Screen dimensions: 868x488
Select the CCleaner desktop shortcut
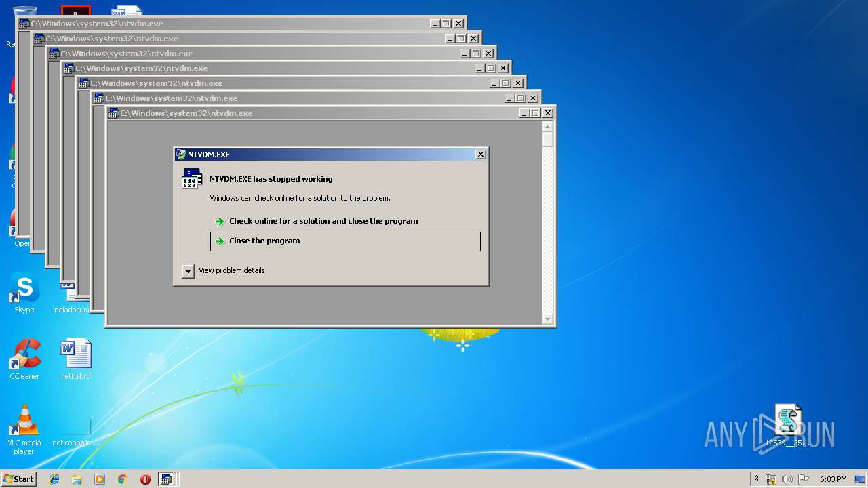click(24, 359)
